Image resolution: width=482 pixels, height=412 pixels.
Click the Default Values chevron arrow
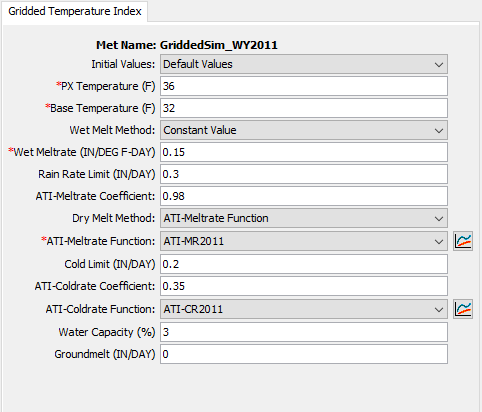pyautogui.click(x=439, y=64)
